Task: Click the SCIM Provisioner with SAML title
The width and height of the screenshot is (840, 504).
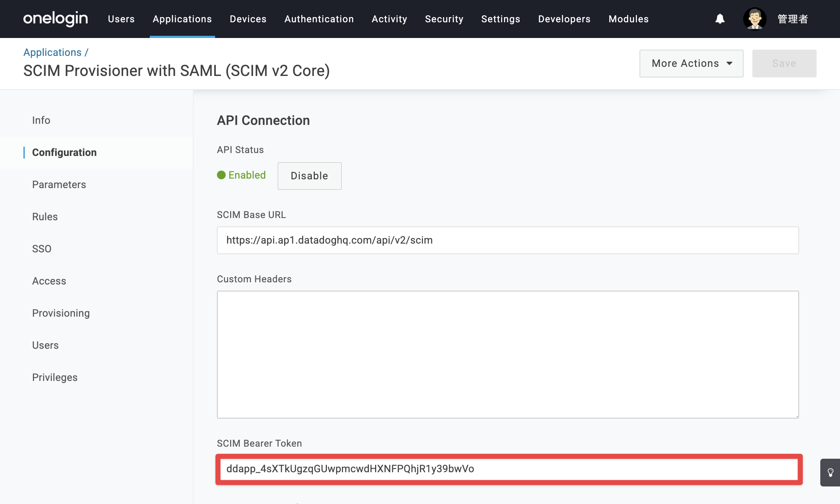Action: [x=177, y=70]
